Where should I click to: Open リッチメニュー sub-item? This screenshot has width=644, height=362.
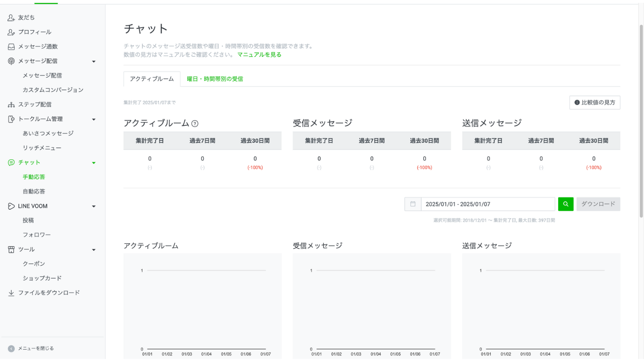[x=42, y=148]
